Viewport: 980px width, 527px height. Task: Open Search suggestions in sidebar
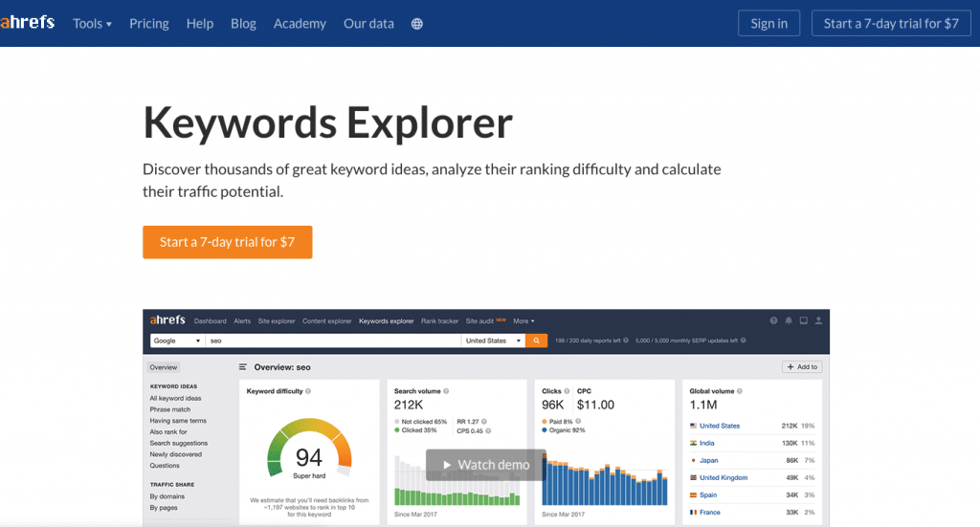tap(178, 444)
